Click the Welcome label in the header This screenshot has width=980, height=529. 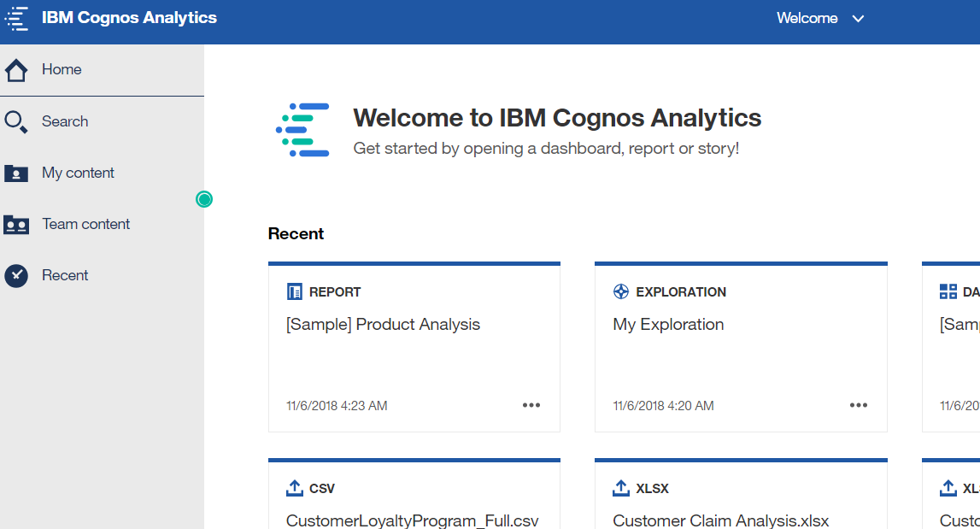pyautogui.click(x=807, y=18)
